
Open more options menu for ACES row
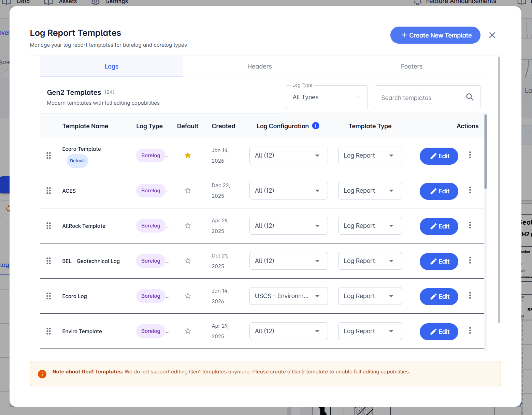click(x=470, y=190)
